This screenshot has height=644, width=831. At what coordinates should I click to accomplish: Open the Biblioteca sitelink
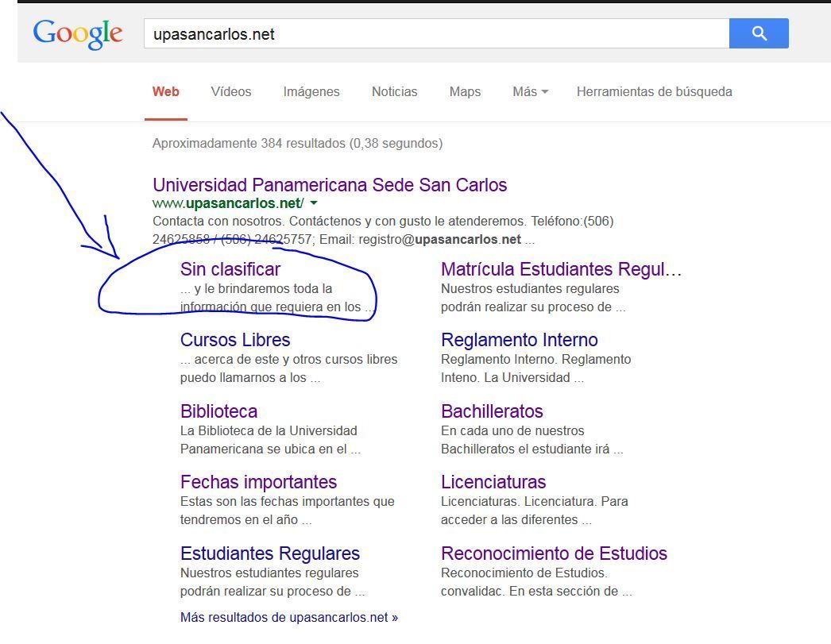tap(219, 411)
